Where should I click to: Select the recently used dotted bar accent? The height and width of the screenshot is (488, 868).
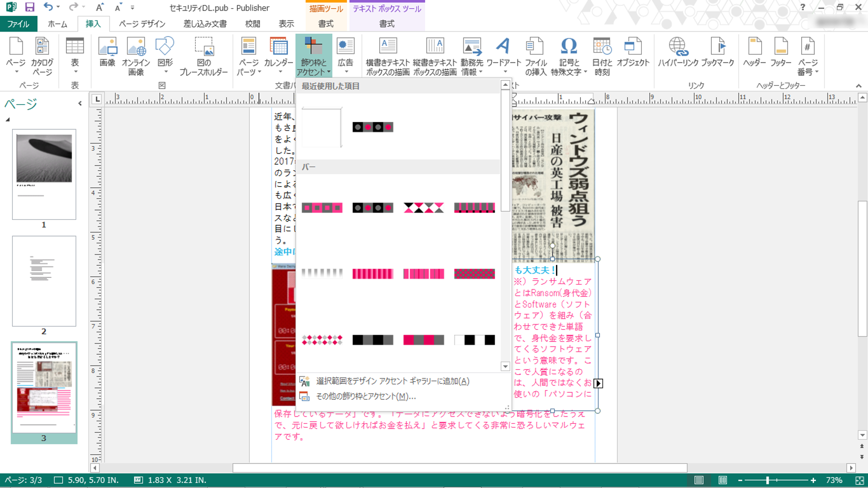click(372, 127)
